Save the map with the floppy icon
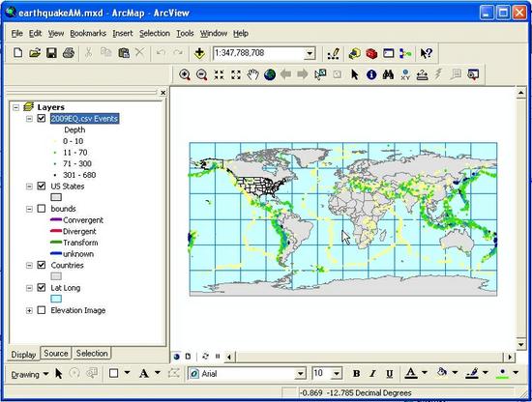Viewport: 532px width, 402px height. click(x=51, y=53)
